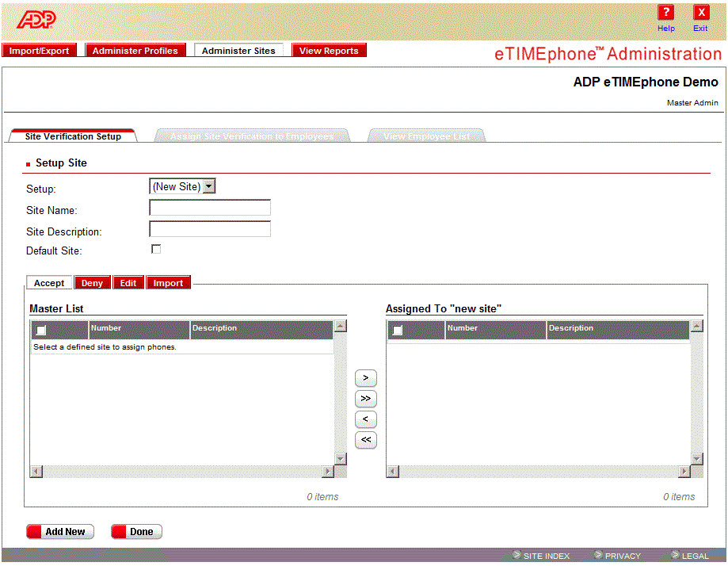The image size is (728, 566).
Task: Open the Administer Profiles tab
Action: tap(135, 50)
